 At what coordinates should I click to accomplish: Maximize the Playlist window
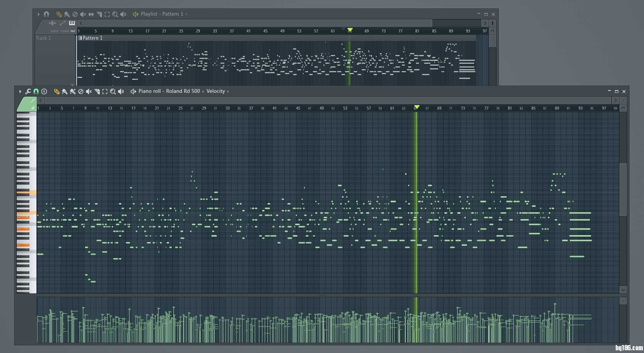pos(486,14)
